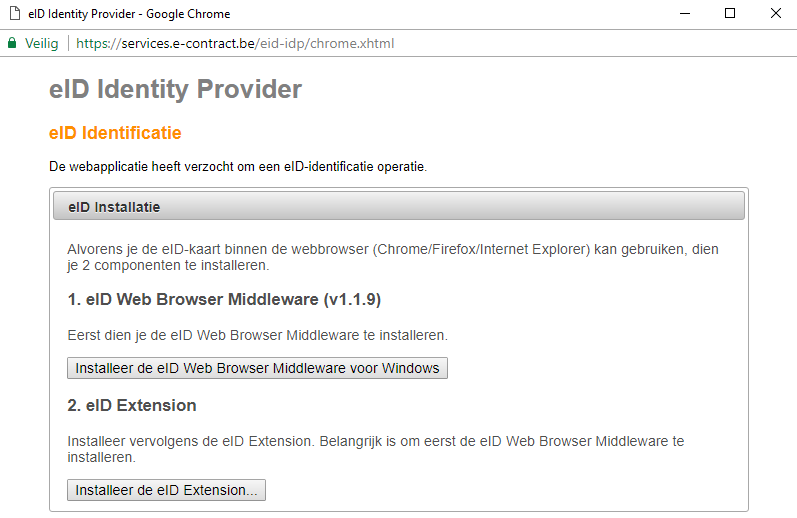Screen dimensions: 797x518
Task: Open site info via the Veilig label
Action: click(42, 44)
